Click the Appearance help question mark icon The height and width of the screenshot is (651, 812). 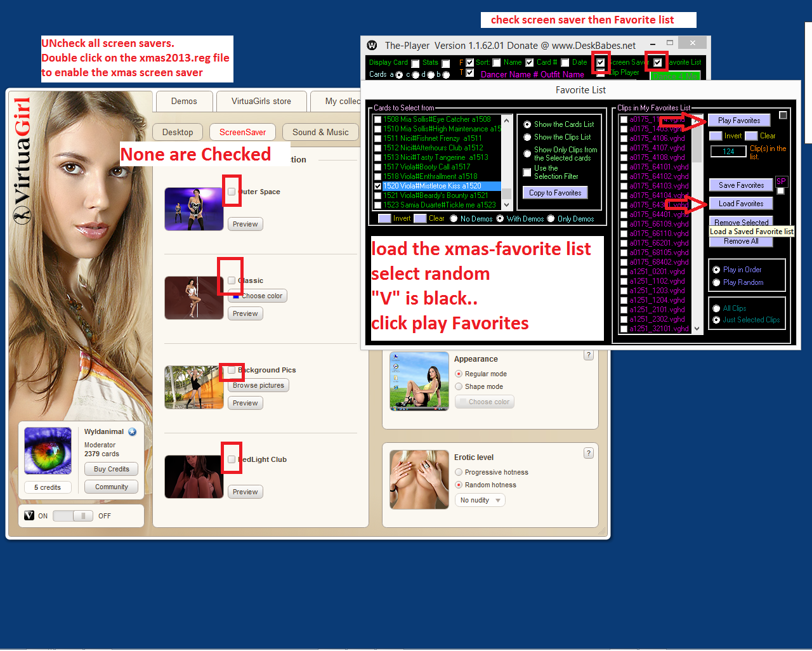[589, 355]
